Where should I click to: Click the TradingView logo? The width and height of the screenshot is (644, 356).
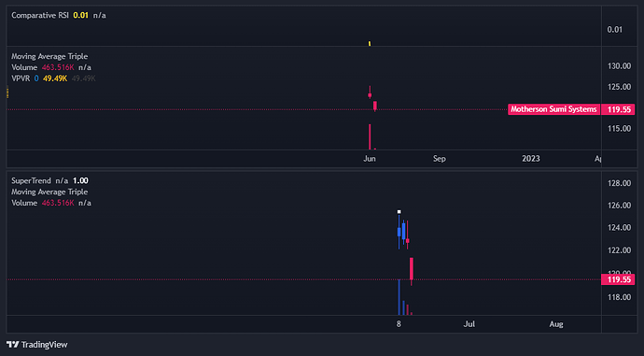pyautogui.click(x=37, y=345)
